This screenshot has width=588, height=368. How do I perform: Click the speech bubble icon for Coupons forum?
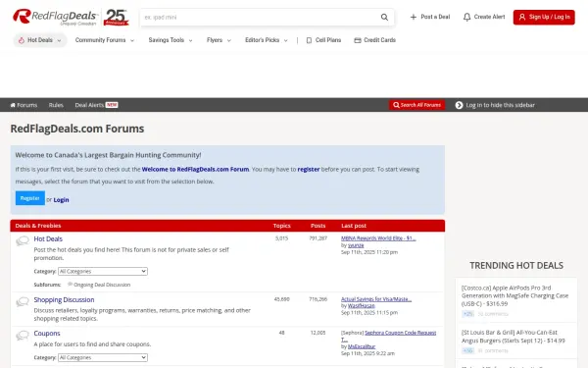tap(23, 335)
